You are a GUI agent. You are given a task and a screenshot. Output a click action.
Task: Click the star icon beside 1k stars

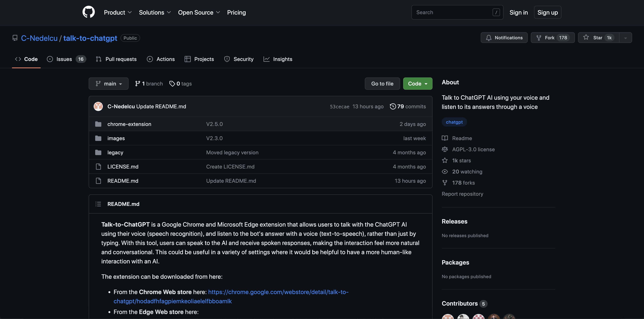click(x=445, y=160)
